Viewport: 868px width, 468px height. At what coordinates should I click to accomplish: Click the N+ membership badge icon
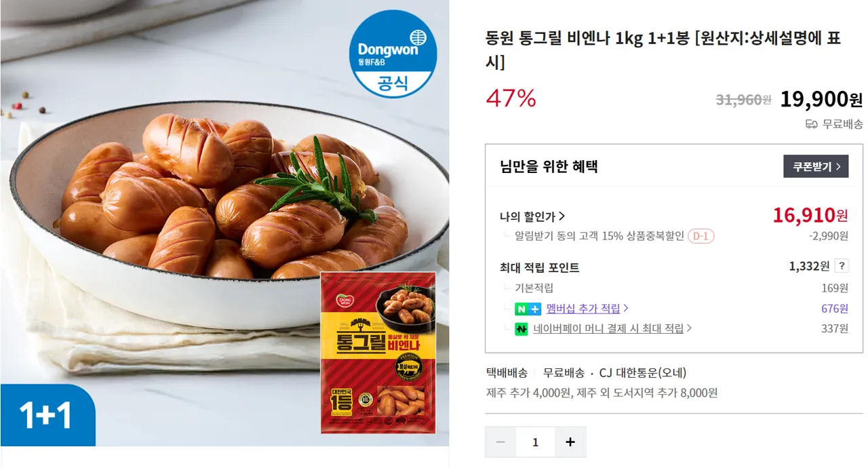click(528, 309)
